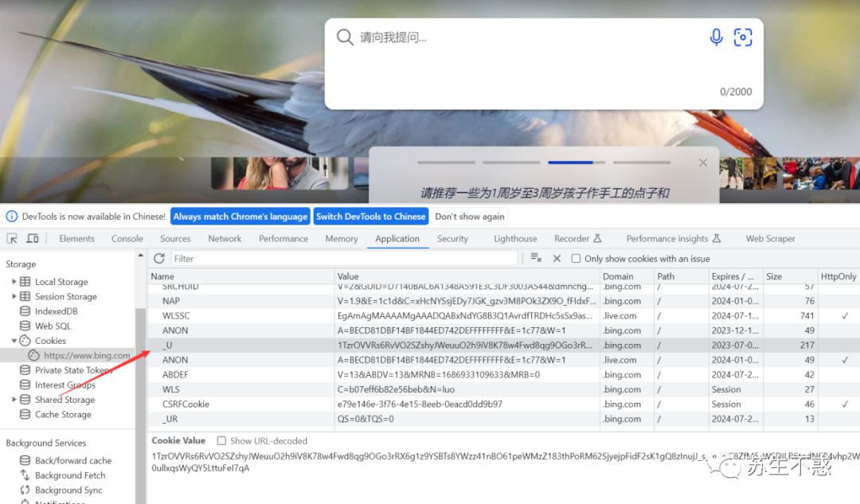Click inside the cookie Filter input field
The width and height of the screenshot is (860, 504).
click(239, 258)
